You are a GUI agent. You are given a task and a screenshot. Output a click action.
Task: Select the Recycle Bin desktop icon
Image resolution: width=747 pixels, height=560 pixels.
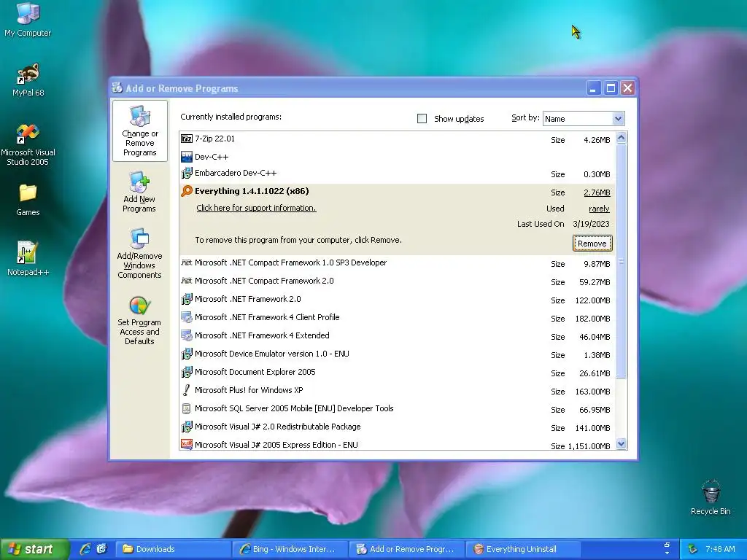pos(711,497)
